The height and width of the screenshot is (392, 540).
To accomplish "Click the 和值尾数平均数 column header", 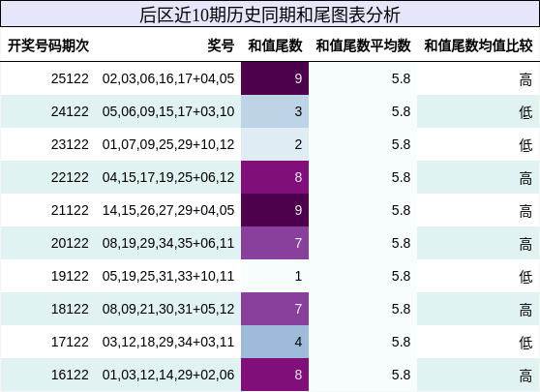I will tap(363, 45).
